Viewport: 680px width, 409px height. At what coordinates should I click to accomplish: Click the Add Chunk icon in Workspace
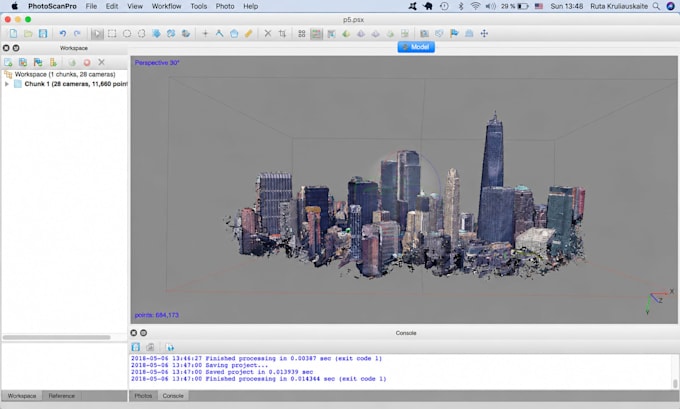click(x=8, y=62)
